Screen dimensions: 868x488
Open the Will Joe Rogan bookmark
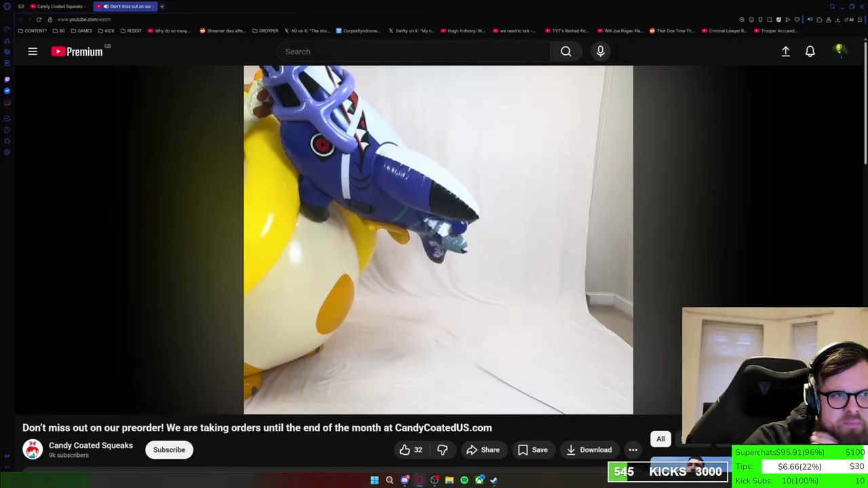(x=620, y=30)
